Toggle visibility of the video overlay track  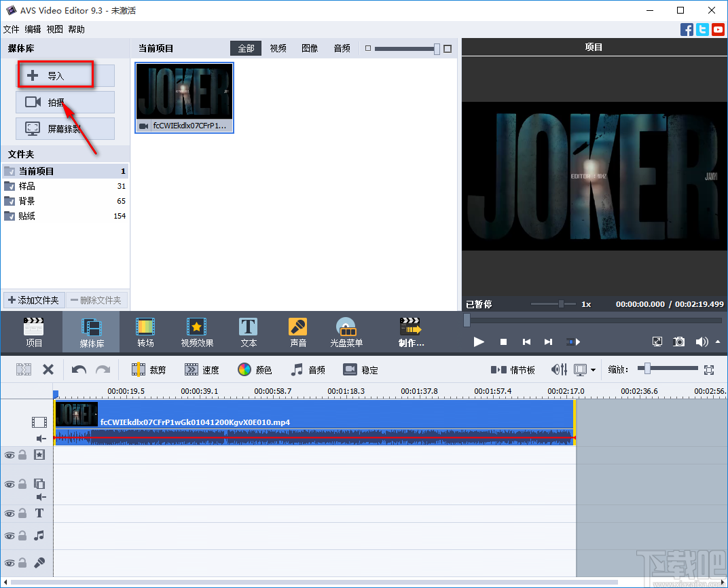(x=10, y=485)
